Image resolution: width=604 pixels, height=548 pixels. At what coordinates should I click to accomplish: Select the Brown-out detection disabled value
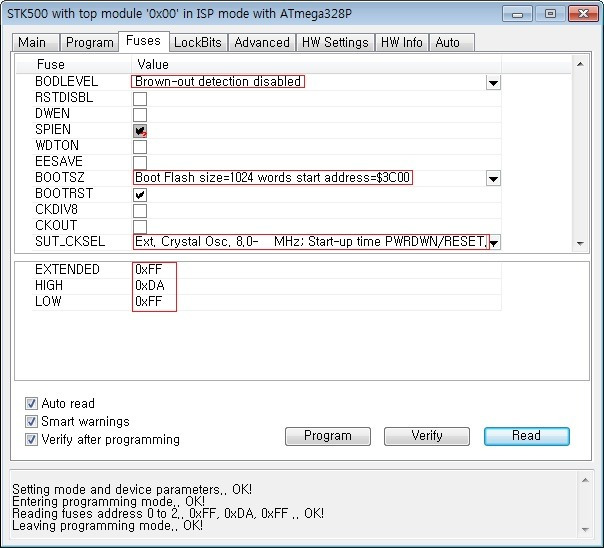click(x=218, y=82)
